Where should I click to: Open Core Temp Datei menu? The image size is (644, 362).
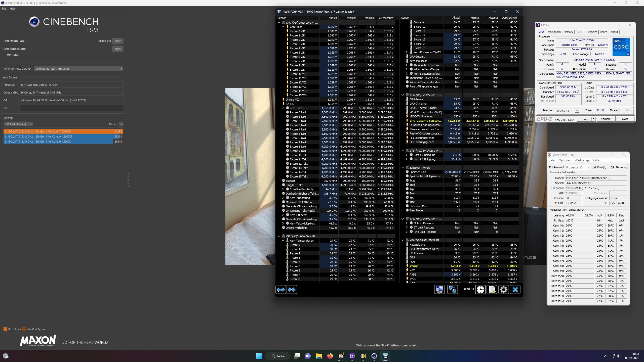(552, 160)
